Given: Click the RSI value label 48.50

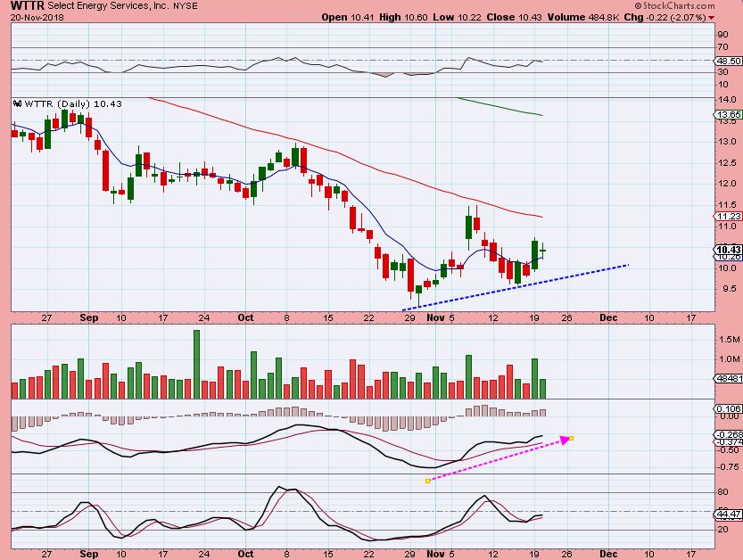Looking at the screenshot, I should tap(729, 62).
